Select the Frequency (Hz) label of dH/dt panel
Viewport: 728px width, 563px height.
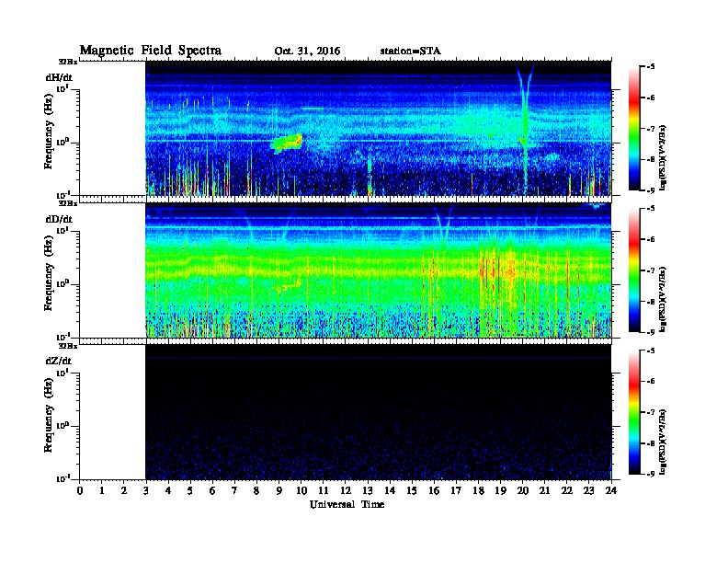49,132
